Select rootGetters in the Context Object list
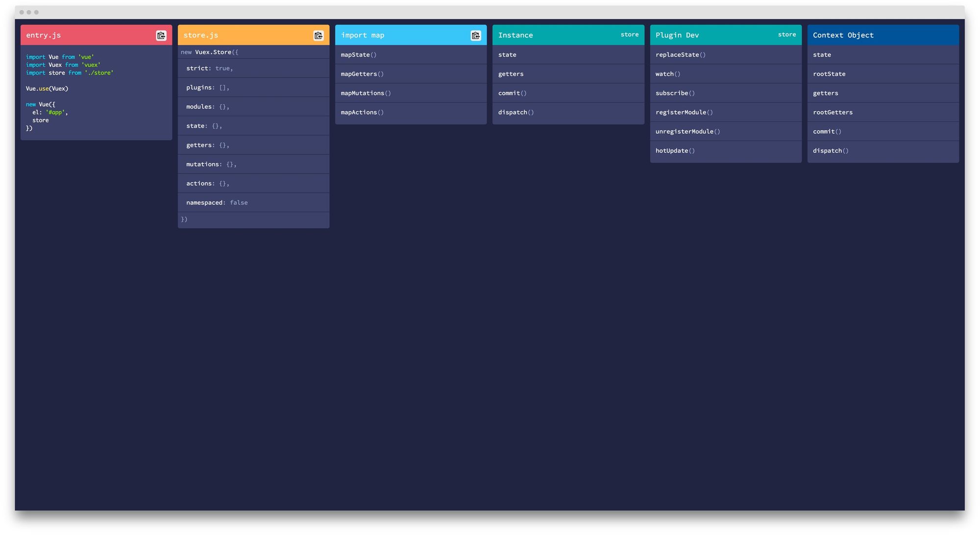980x537 pixels. (833, 112)
